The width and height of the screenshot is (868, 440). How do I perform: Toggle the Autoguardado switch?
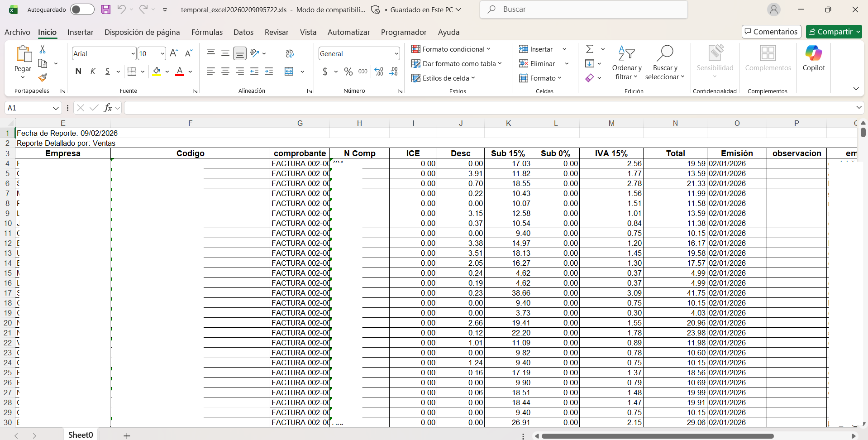click(x=82, y=10)
